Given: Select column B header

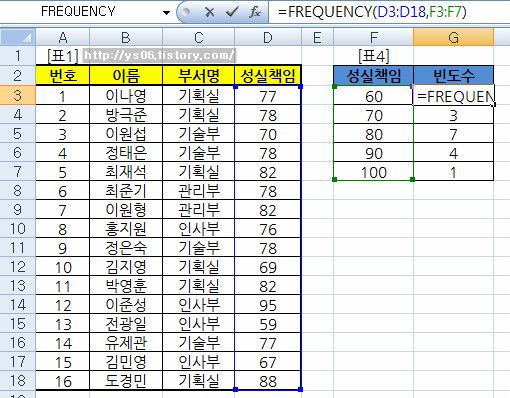Looking at the screenshot, I should click(x=126, y=37).
